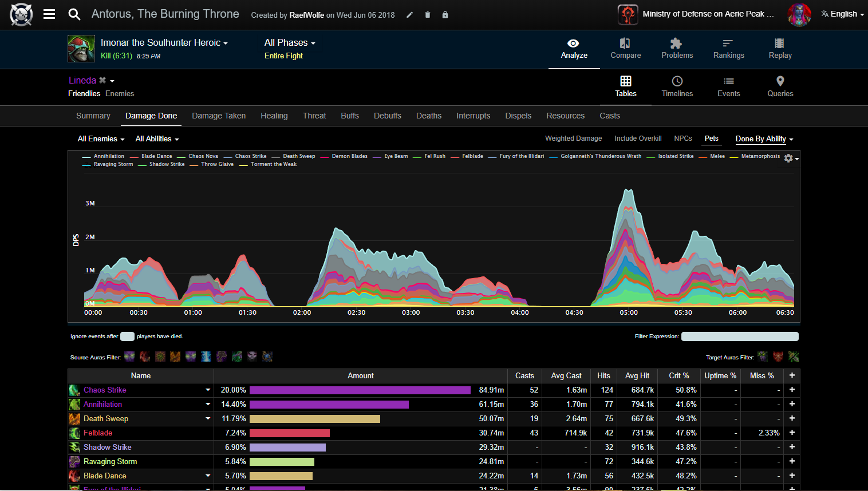This screenshot has height=491, width=868.
Task: Open Imonar the Soulhunter Heroic dropdown
Action: tap(164, 43)
